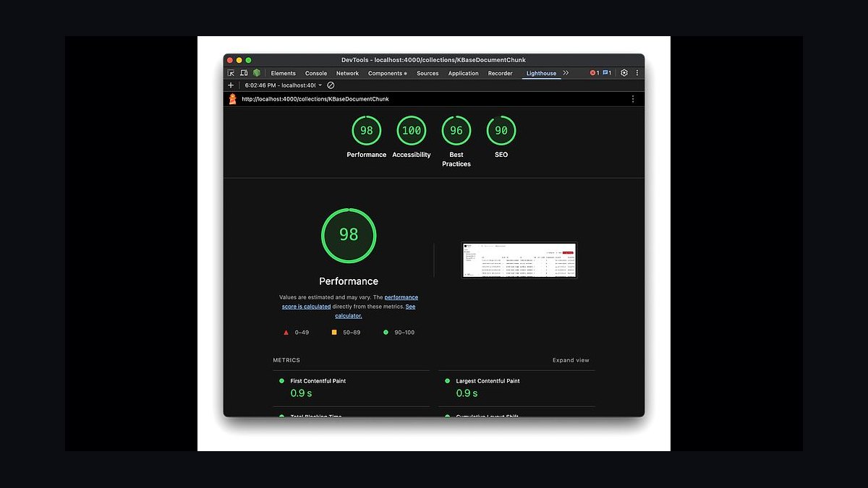Click the METRICS section heading

click(x=286, y=360)
